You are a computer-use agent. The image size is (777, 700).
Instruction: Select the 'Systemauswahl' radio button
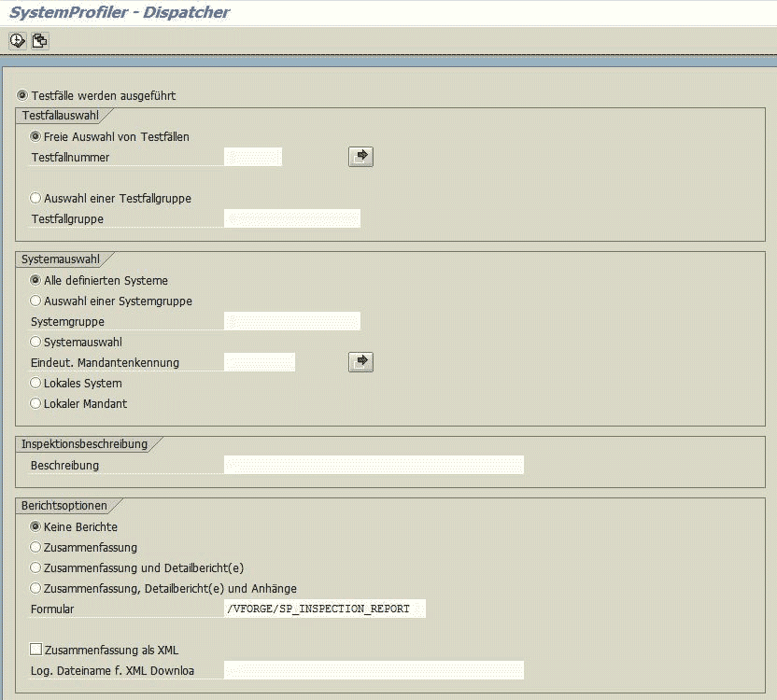pos(35,342)
